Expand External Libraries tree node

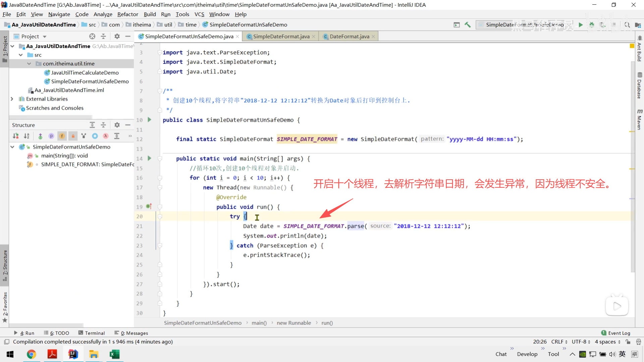click(12, 99)
